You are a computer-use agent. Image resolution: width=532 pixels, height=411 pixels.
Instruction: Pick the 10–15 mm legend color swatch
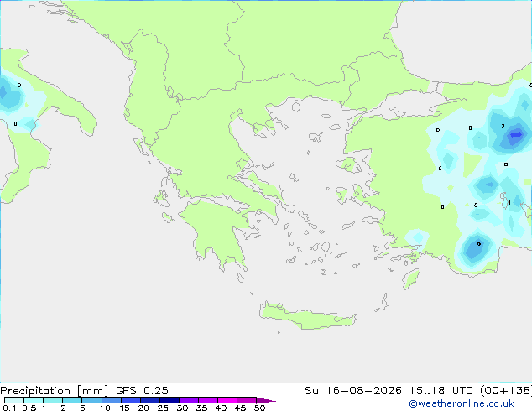(112, 400)
